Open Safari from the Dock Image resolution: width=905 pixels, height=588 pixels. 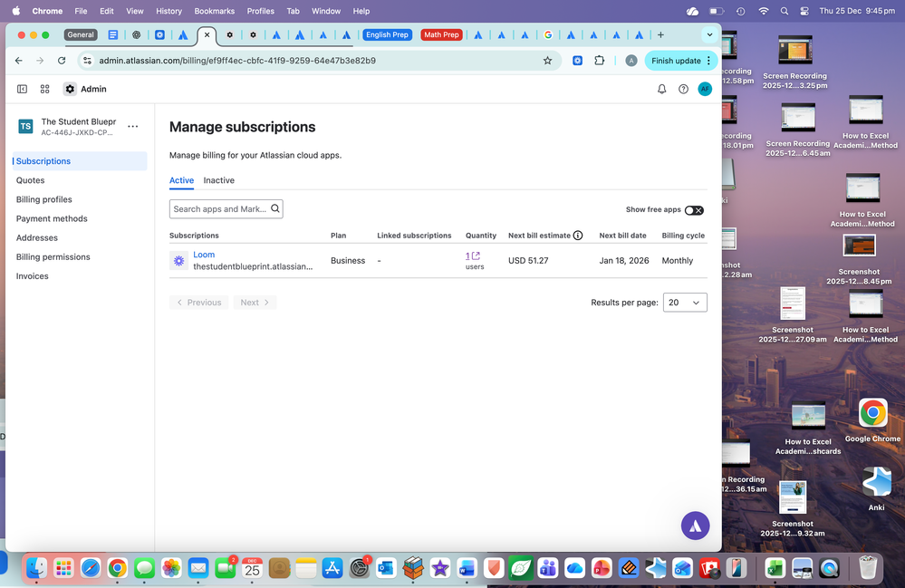91,568
